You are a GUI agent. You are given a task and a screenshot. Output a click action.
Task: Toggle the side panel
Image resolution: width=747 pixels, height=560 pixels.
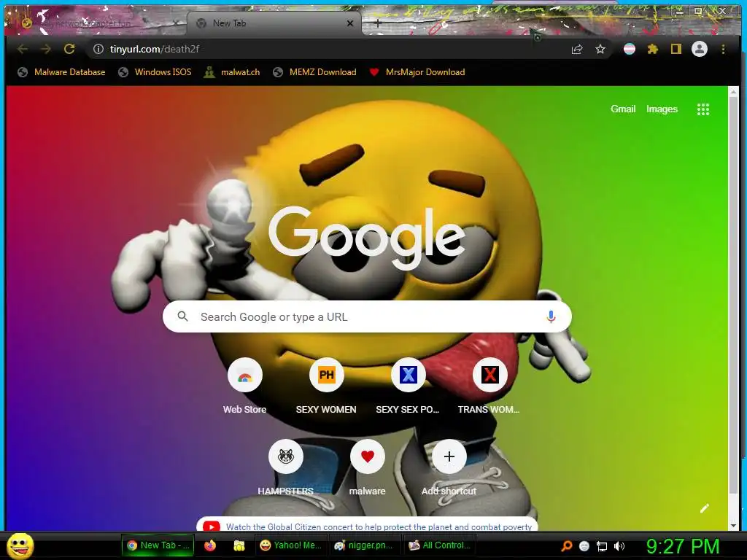[x=676, y=49]
